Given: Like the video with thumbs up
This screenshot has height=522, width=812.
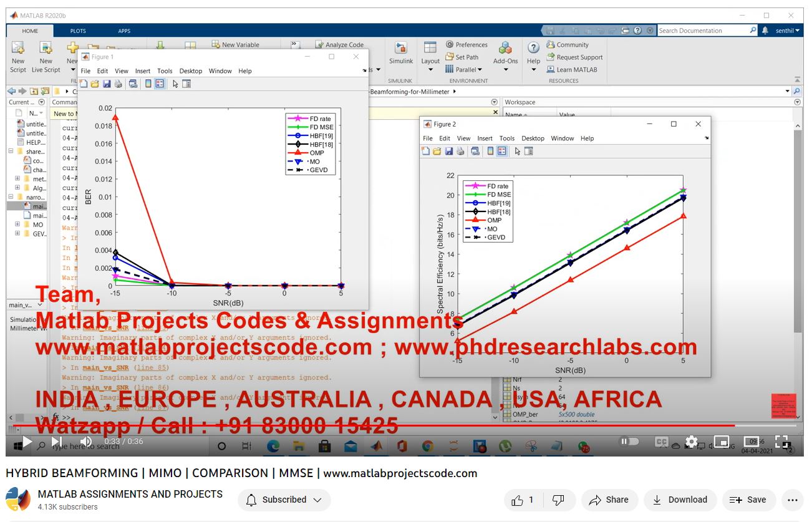Looking at the screenshot, I should (523, 500).
